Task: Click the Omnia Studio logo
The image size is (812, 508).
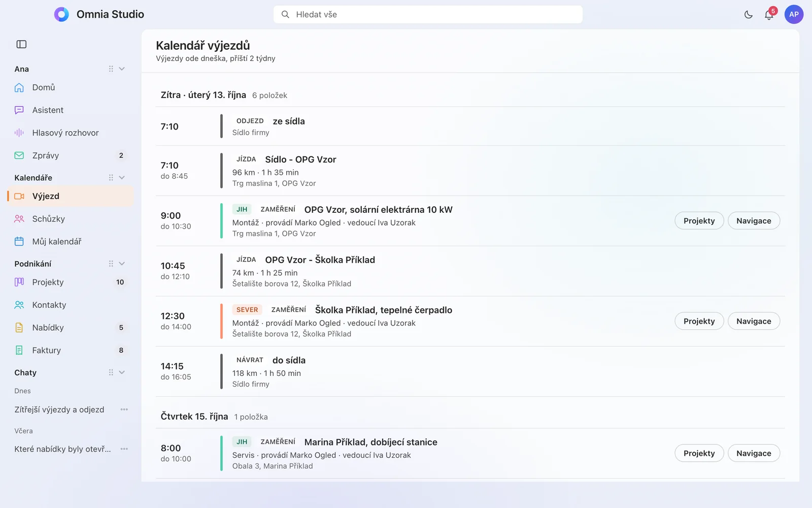Action: click(61, 14)
